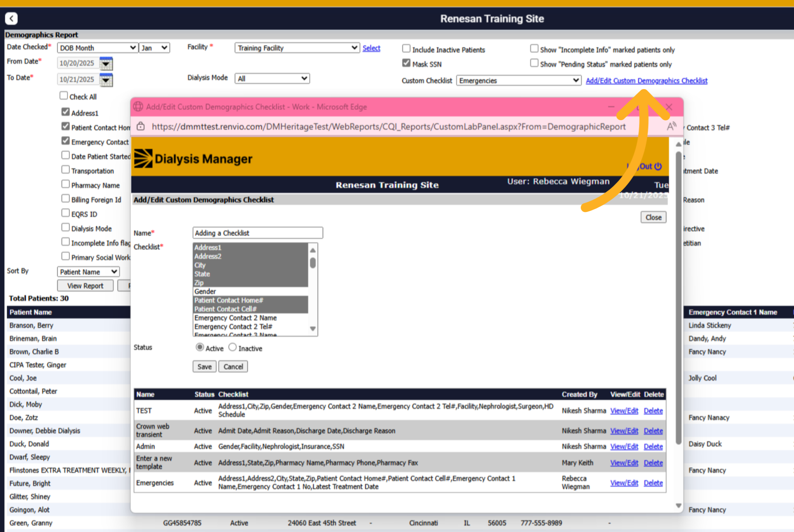Click the Select facility link
The width and height of the screenshot is (794, 532).
[371, 48]
